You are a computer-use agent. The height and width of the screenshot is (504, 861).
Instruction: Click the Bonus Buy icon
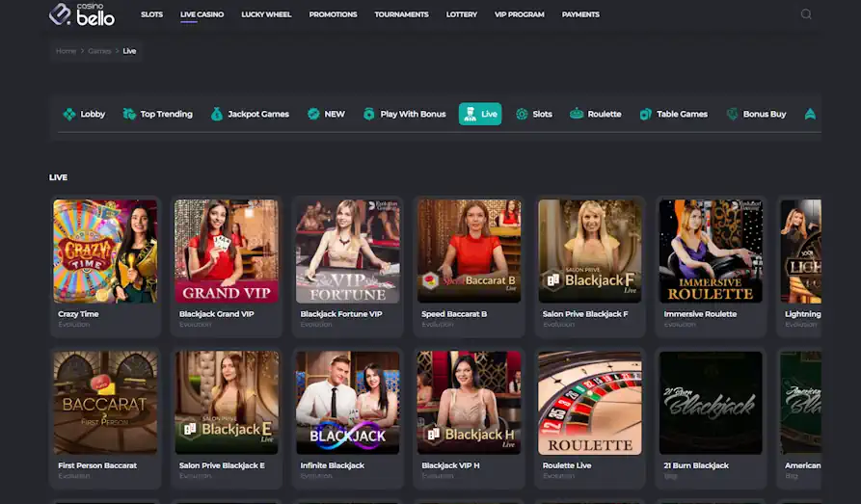point(732,115)
